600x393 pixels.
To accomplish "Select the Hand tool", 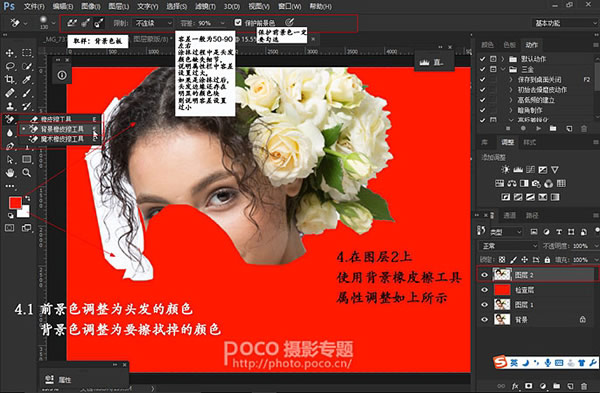I will click(10, 173).
